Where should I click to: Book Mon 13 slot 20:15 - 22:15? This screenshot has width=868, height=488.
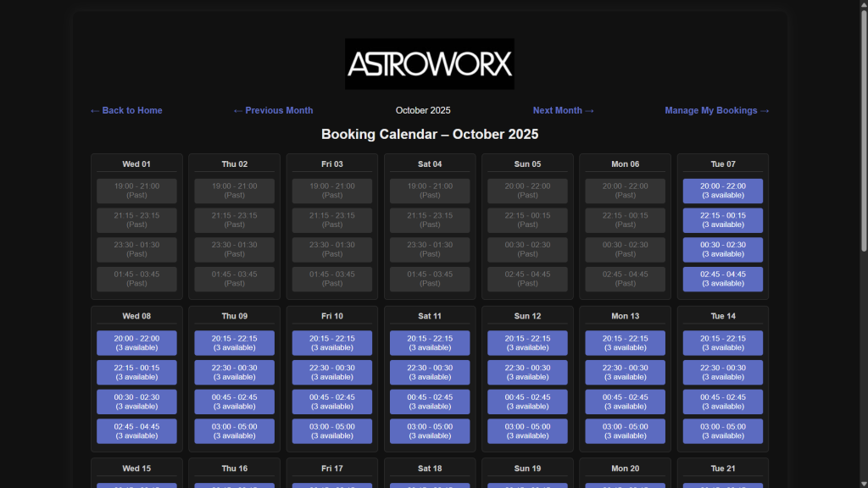(625, 343)
